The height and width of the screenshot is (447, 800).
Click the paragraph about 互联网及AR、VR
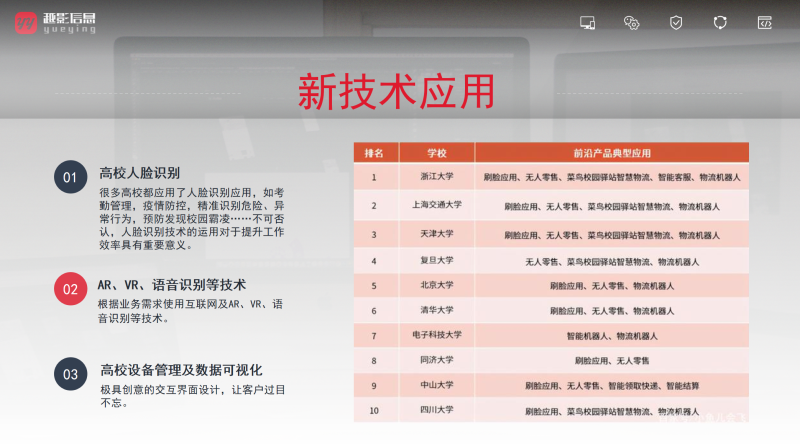pyautogui.click(x=190, y=311)
